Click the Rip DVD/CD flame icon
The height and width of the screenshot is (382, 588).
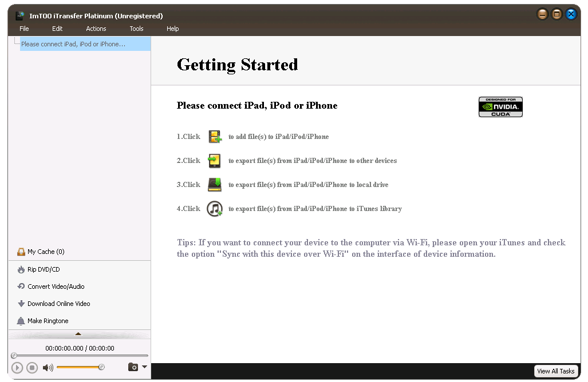pos(21,269)
